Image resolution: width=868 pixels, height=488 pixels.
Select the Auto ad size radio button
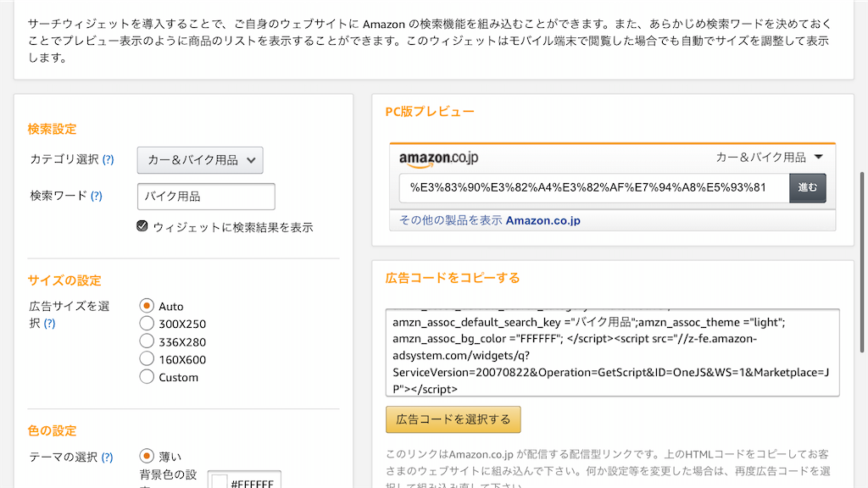(x=147, y=305)
